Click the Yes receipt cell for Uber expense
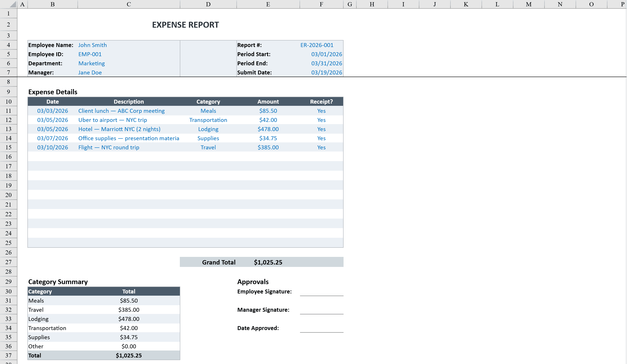The image size is (627, 364). tap(321, 120)
